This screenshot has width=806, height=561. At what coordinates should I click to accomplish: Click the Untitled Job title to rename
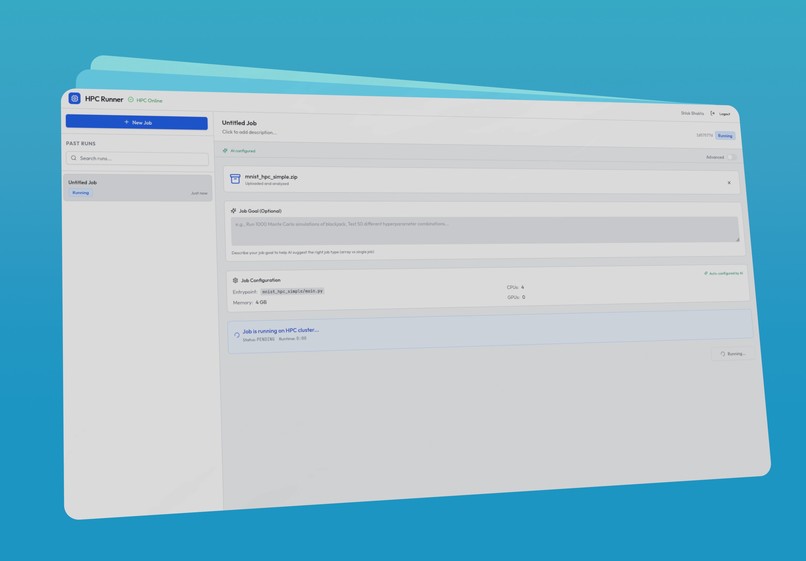tap(239, 123)
